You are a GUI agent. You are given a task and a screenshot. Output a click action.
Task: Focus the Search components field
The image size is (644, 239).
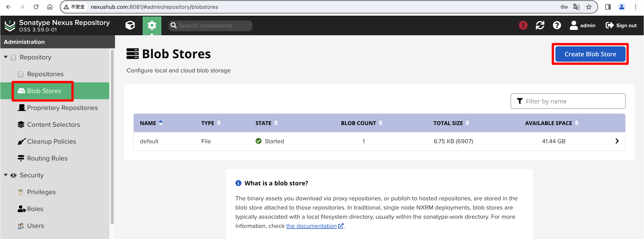coord(210,26)
